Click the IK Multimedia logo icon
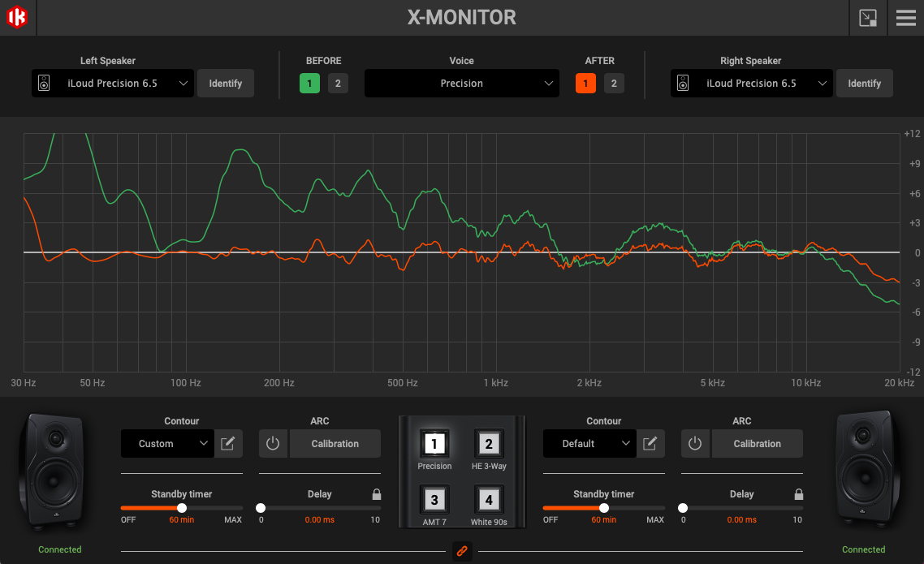Image resolution: width=924 pixels, height=564 pixels. tap(17, 17)
